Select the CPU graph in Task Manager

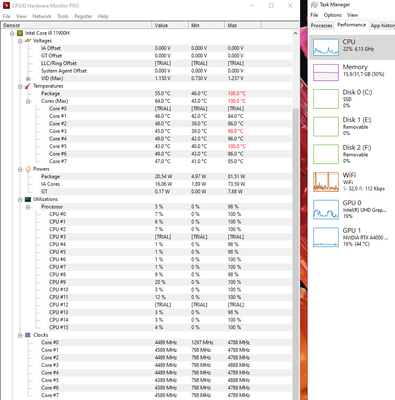click(x=326, y=47)
